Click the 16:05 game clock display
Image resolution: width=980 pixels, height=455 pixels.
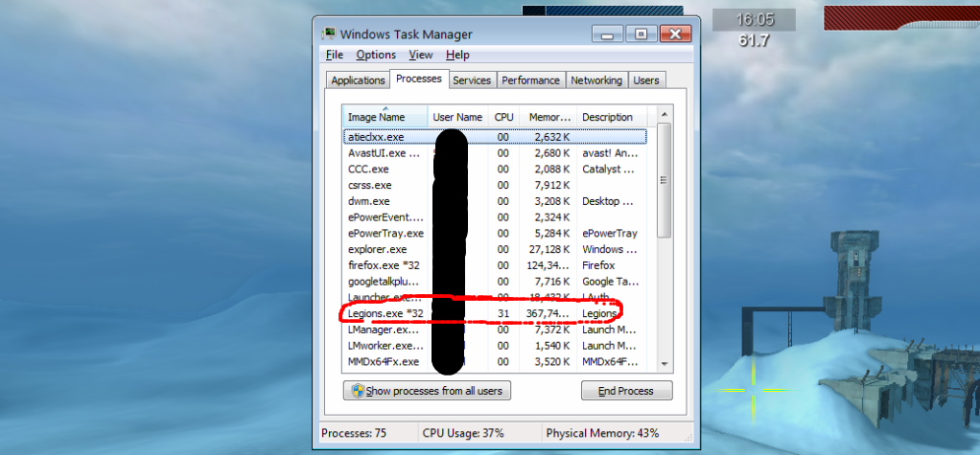[755, 19]
